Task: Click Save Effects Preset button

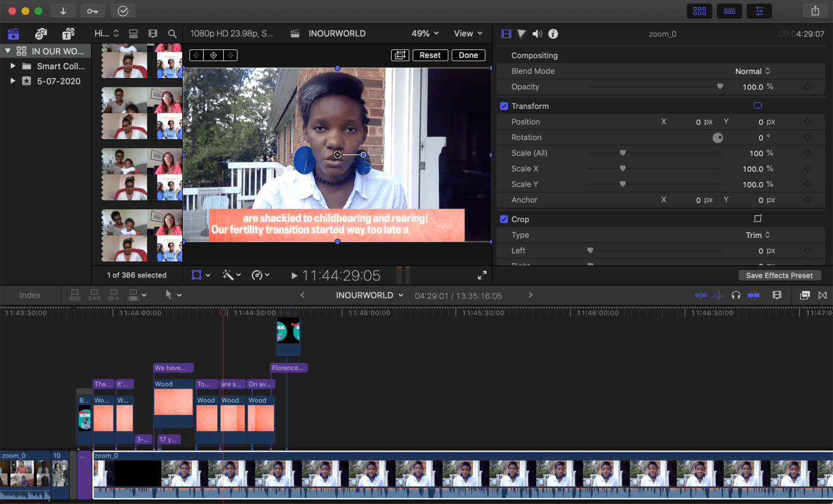Action: pos(779,276)
